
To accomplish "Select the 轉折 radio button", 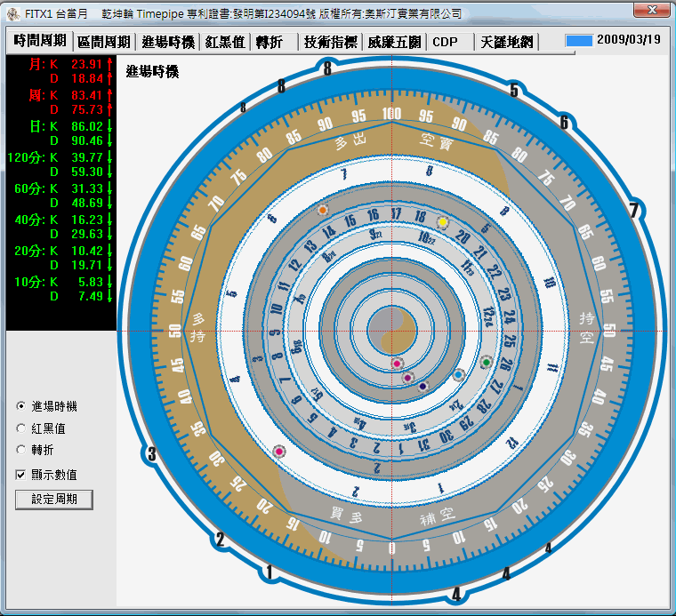I will pos(20,450).
